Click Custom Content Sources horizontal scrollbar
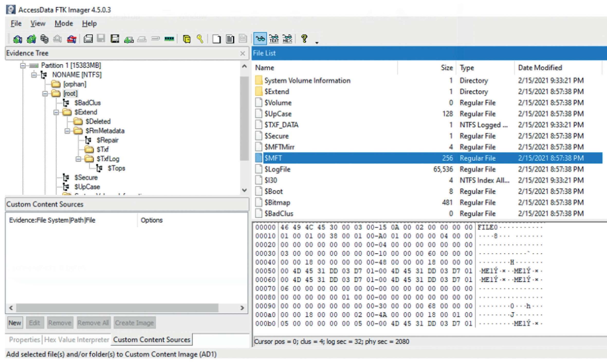This screenshot has height=364, width=607. (x=117, y=308)
